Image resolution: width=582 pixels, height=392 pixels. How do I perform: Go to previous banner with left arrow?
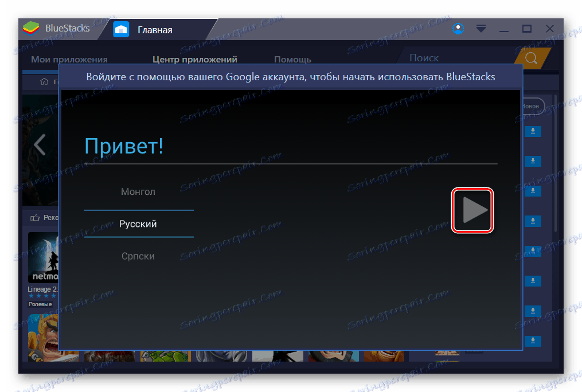tap(40, 144)
